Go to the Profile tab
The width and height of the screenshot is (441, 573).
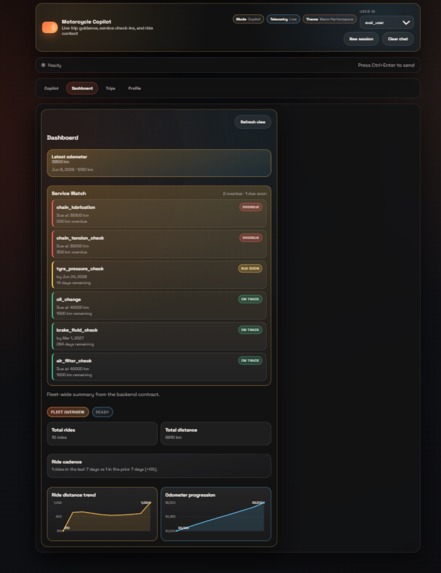[x=134, y=88]
